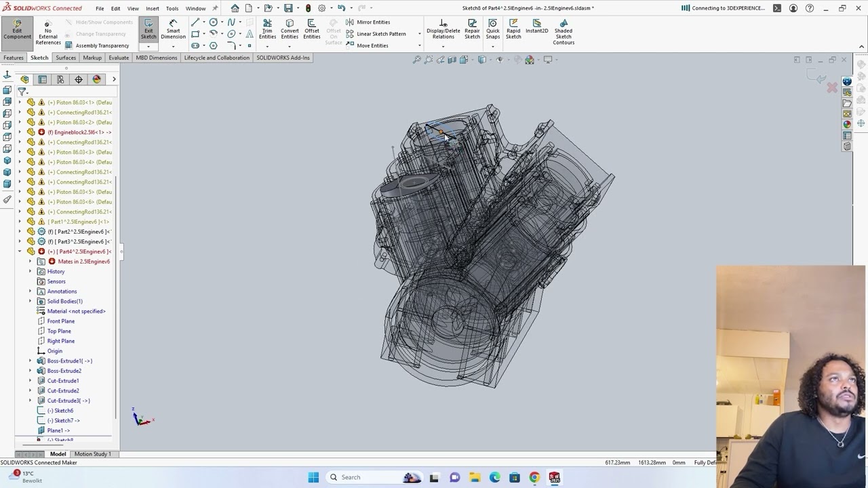
Task: Click the Exit Sketch button
Action: click(149, 29)
